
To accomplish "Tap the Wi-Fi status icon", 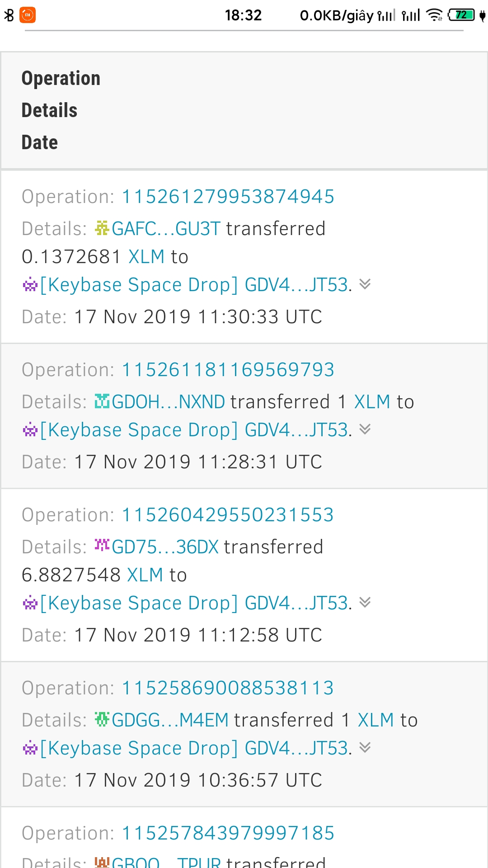I will [434, 15].
